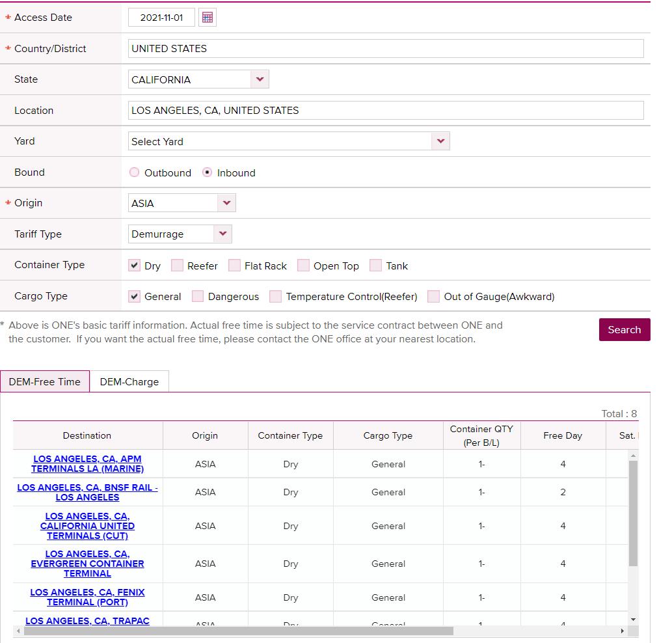The height and width of the screenshot is (643, 672).
Task: Click the State dropdown arrow
Action: click(x=260, y=79)
